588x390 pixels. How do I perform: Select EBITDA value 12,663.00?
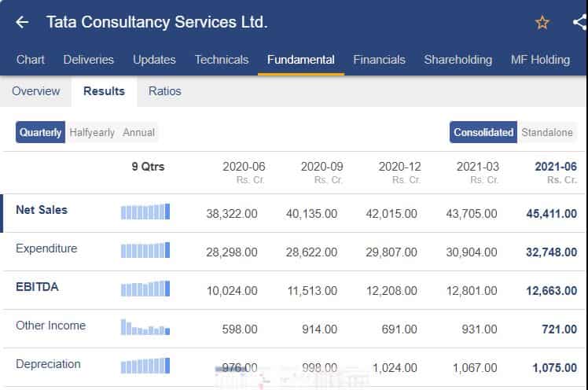[552, 291]
